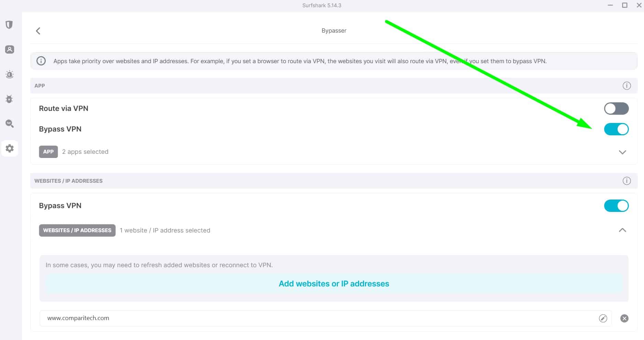The height and width of the screenshot is (340, 644).
Task: Click the Bypasser page title
Action: pyautogui.click(x=334, y=31)
